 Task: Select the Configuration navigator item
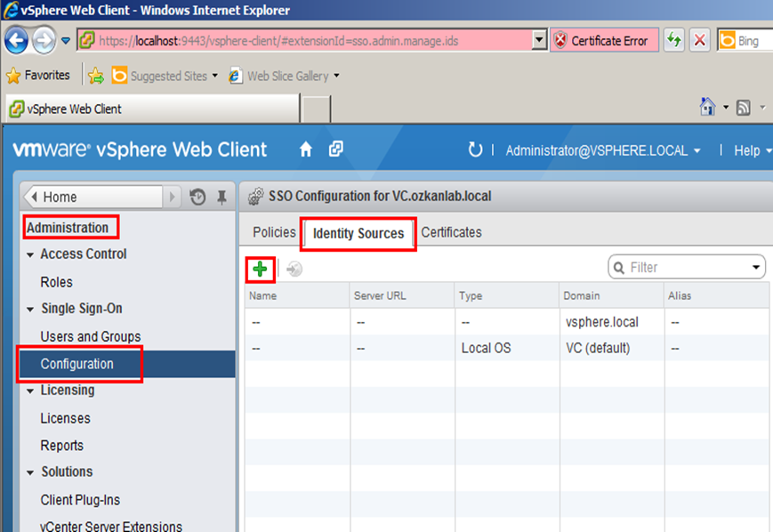[127, 364]
